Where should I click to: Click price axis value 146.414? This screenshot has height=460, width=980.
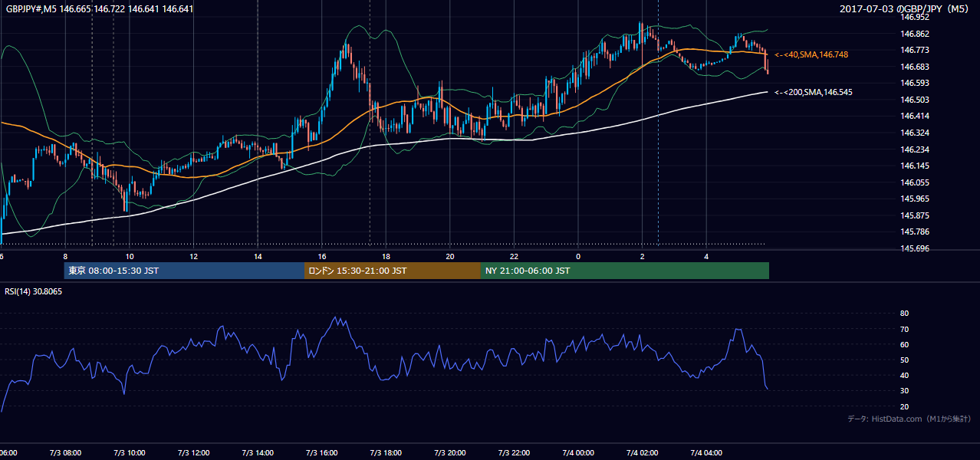click(x=914, y=116)
